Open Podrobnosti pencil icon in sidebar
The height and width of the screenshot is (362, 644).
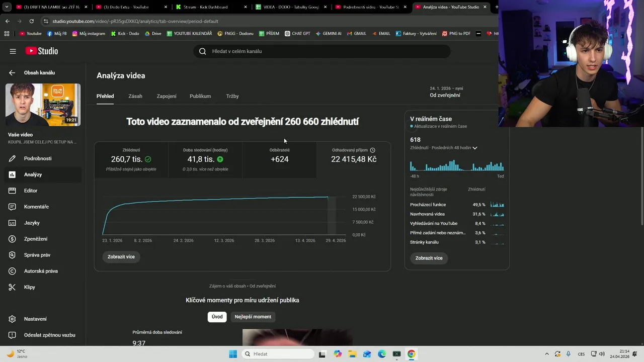click(12, 158)
